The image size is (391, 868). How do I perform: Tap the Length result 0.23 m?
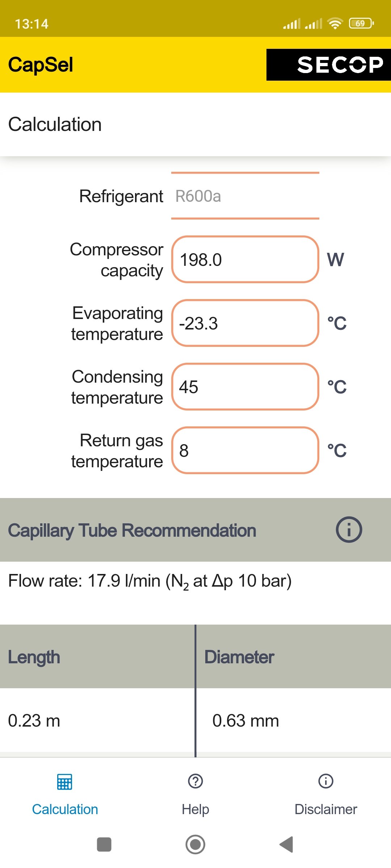(34, 720)
